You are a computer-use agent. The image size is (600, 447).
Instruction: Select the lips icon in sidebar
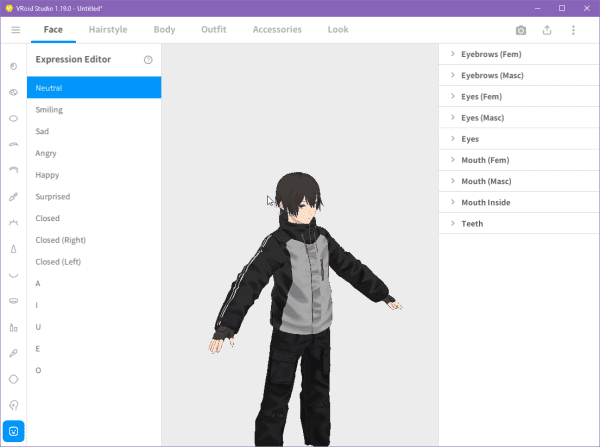click(x=13, y=301)
